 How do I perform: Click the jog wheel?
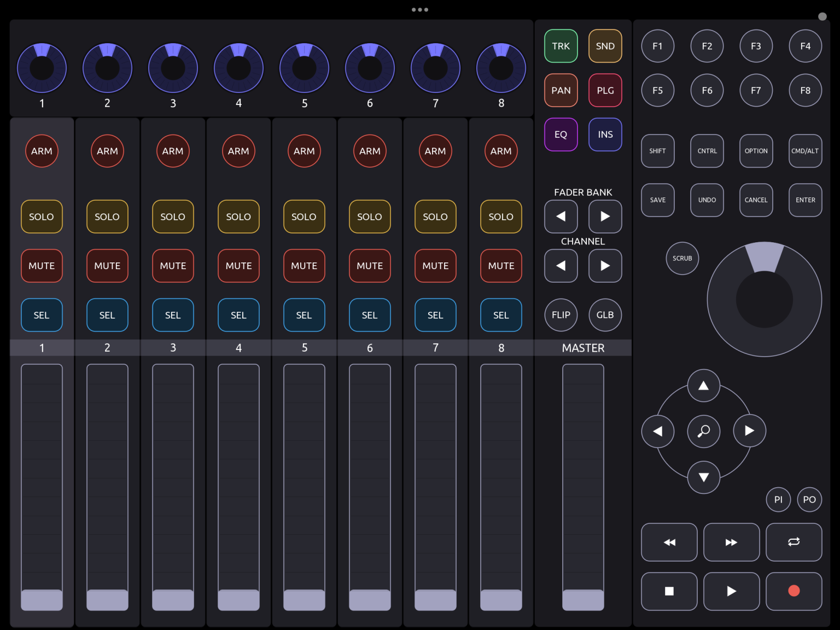pos(764,299)
